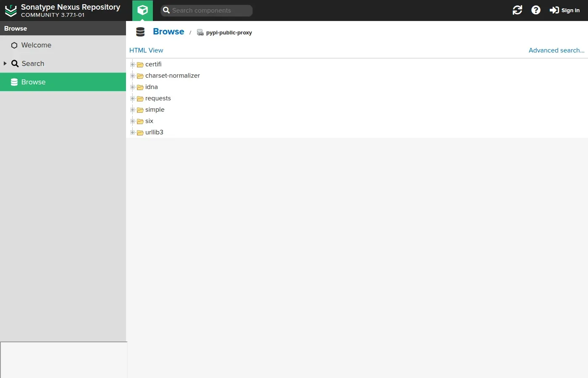Open the Browse cube icon in header
This screenshot has height=378, width=588.
click(143, 10)
